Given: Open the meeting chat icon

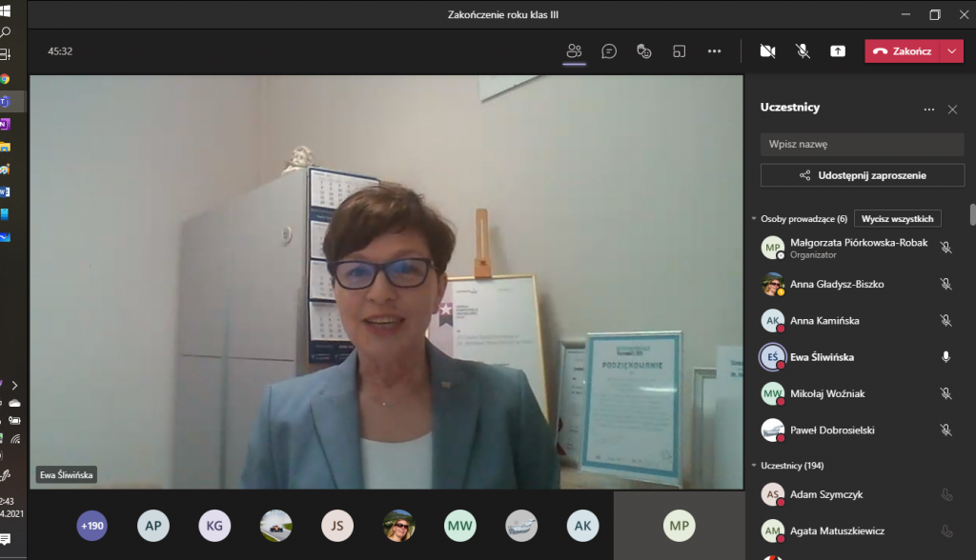Looking at the screenshot, I should coord(609,51).
